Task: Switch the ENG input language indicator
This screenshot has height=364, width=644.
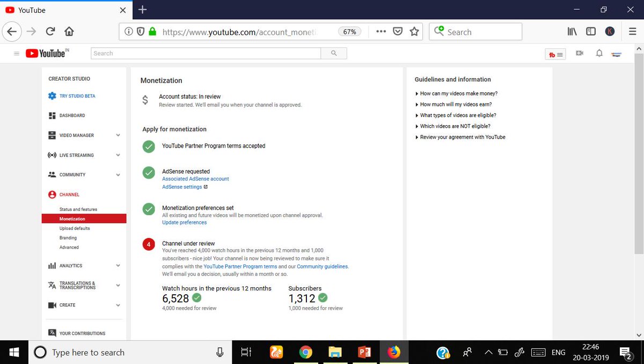Action: (558, 352)
